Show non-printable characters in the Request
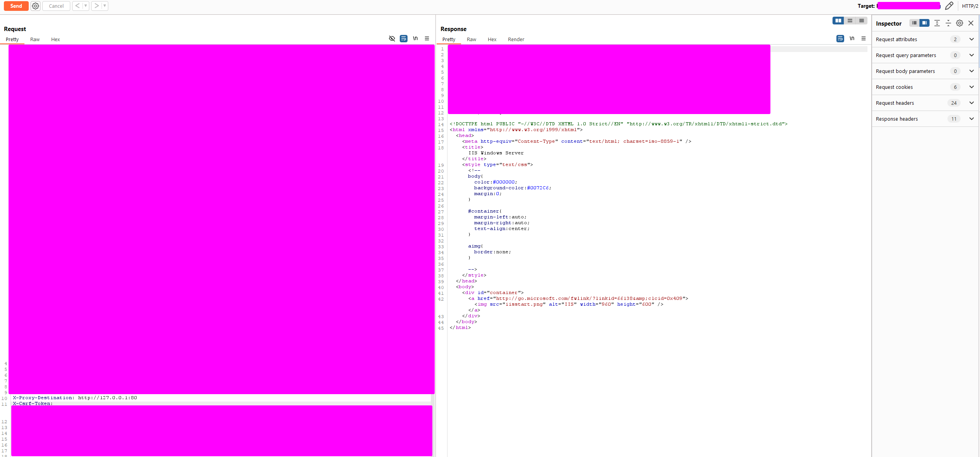 (392, 38)
